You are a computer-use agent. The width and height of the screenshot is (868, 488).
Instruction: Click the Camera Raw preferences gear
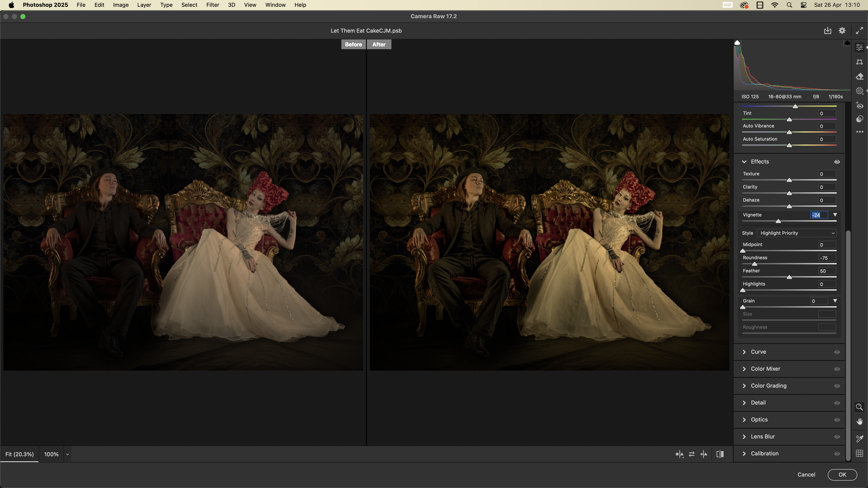(x=842, y=31)
